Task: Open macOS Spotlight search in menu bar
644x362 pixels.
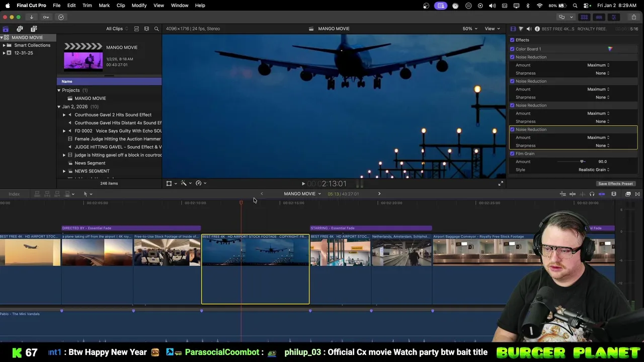Action: 575,6
